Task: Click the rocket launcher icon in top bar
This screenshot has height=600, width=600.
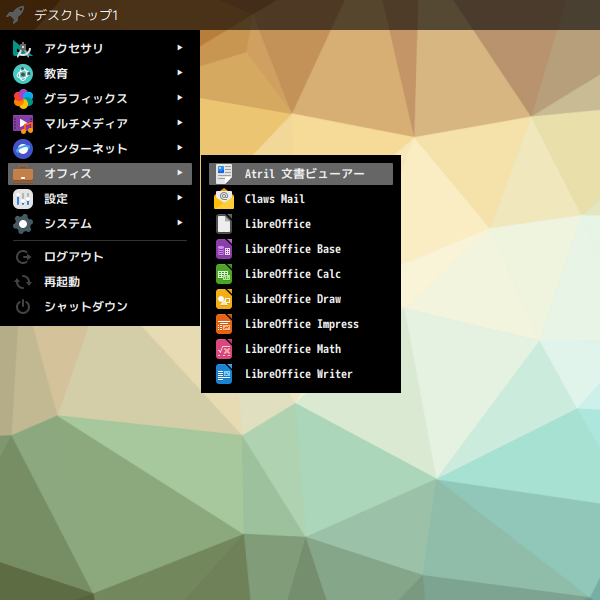Action: [x=15, y=15]
